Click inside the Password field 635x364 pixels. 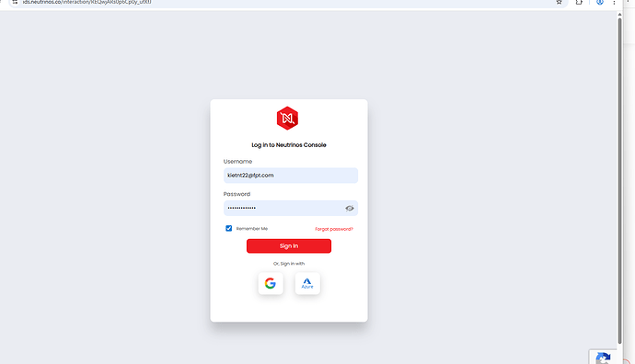pyautogui.click(x=283, y=209)
